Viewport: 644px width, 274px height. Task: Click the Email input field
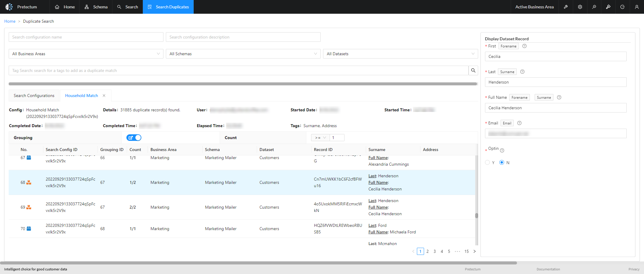(x=556, y=133)
